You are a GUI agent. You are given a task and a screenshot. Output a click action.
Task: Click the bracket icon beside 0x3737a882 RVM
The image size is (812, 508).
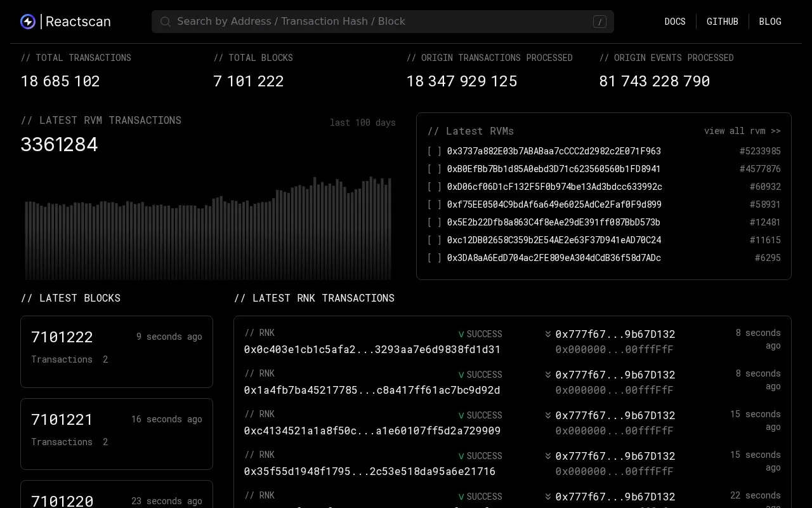(435, 151)
